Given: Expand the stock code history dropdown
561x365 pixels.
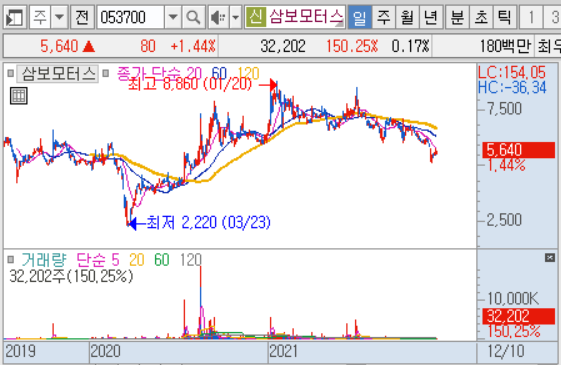Looking at the screenshot, I should pos(173,17).
